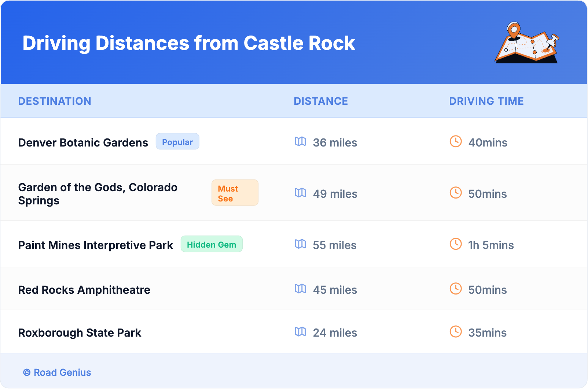The width and height of the screenshot is (588, 389).
Task: Click the Driving Time column header
Action: coord(486,101)
